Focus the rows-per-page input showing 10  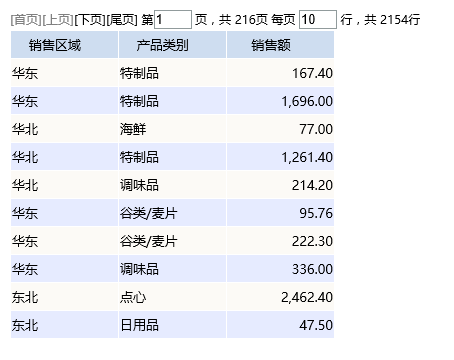[318, 20]
